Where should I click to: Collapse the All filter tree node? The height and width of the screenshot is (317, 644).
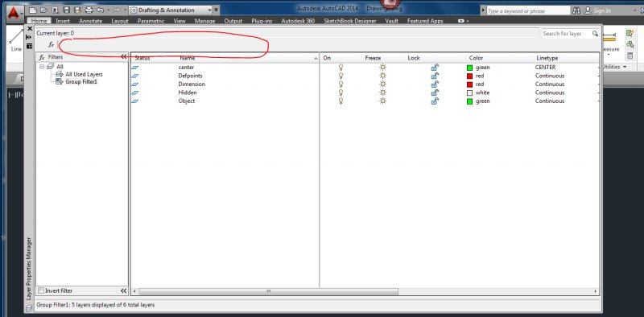42,67
